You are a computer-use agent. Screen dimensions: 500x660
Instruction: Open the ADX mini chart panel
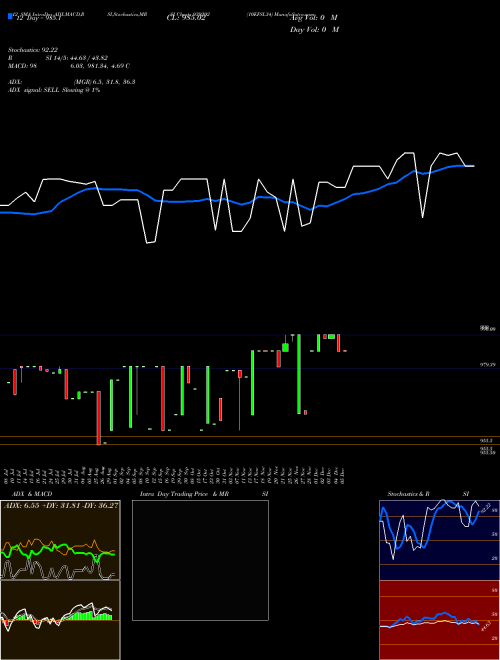click(x=60, y=540)
